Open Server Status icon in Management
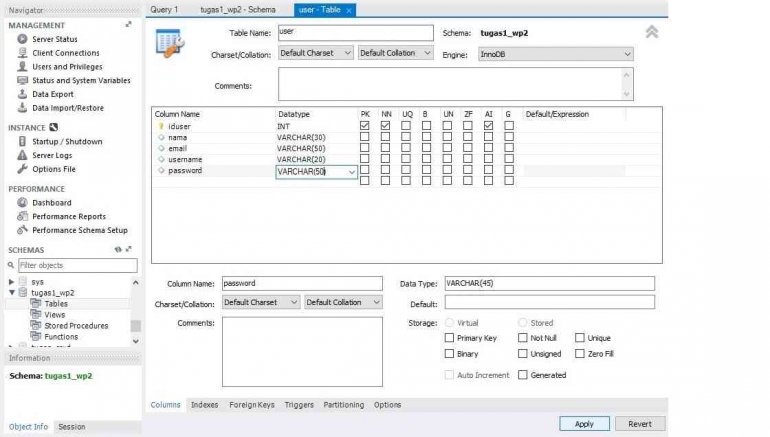Image resolution: width=770 pixels, height=437 pixels. pos(22,39)
